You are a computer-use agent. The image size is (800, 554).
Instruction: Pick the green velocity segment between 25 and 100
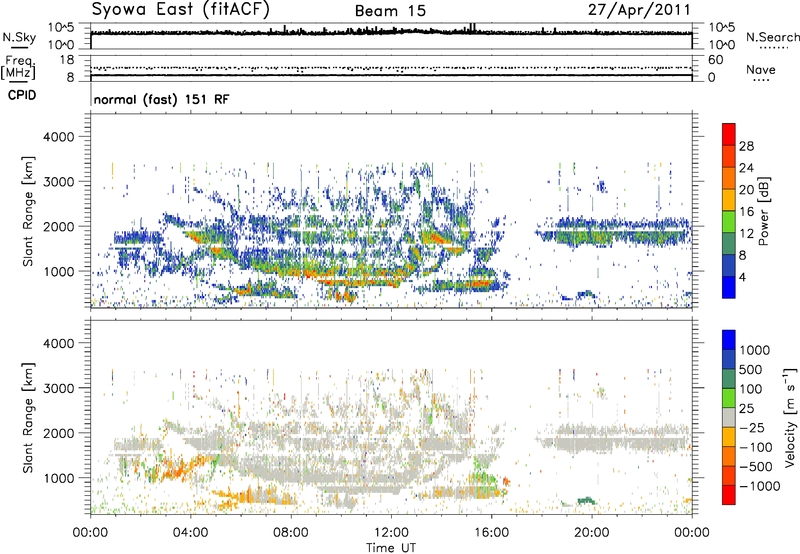coord(729,398)
